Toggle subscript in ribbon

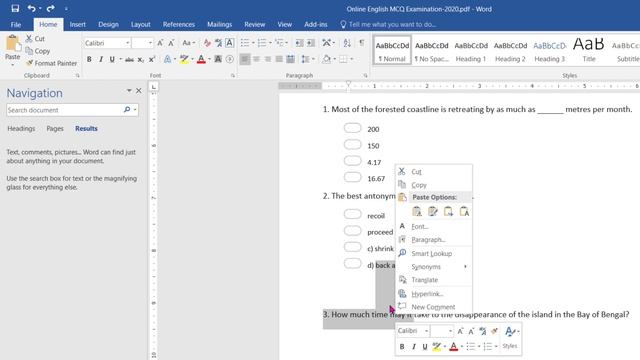140,60
